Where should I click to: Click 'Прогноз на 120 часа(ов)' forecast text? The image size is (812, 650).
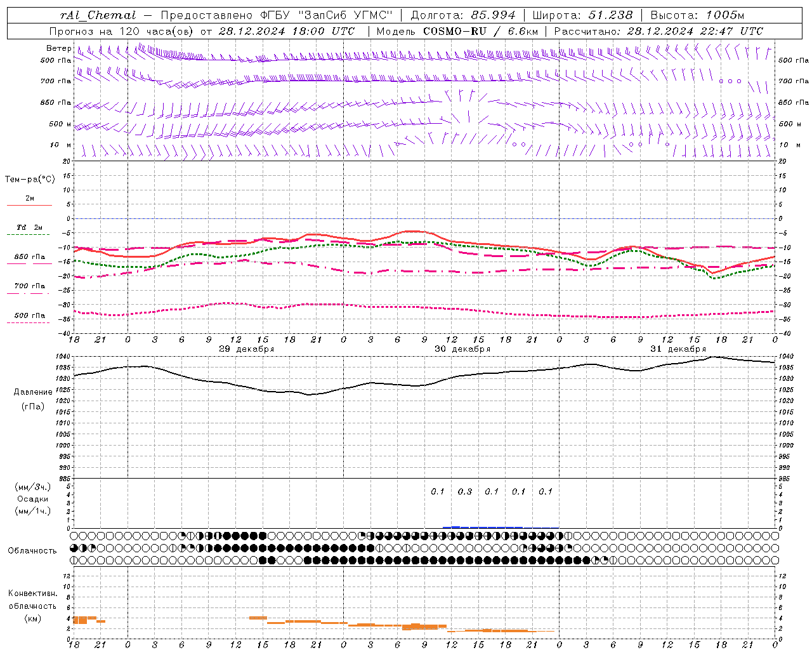pos(122,31)
